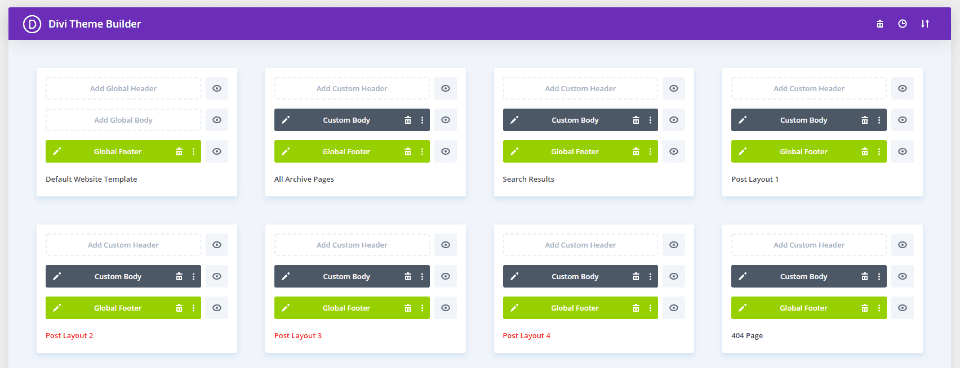The image size is (960, 368).
Task: Edit Custom Body in Post Layout 3
Action: [285, 276]
